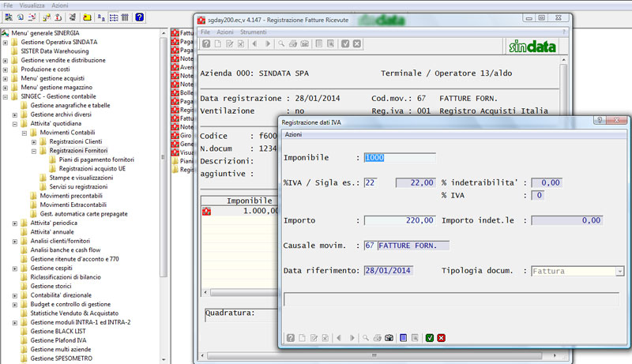Select Movimenti precontabili tree item
Viewport: 632px width, 364px height.
(71, 196)
